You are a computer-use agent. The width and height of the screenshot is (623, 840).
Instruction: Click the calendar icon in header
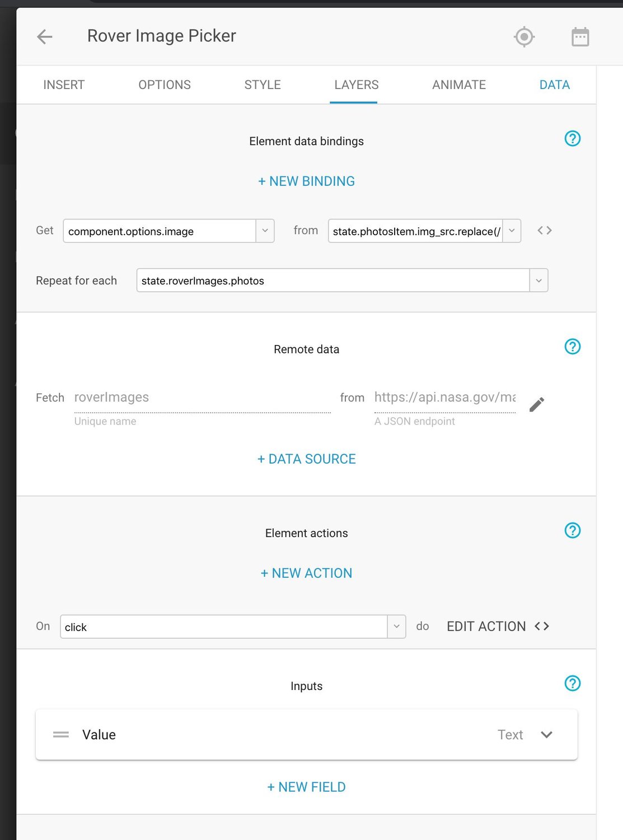click(x=580, y=37)
